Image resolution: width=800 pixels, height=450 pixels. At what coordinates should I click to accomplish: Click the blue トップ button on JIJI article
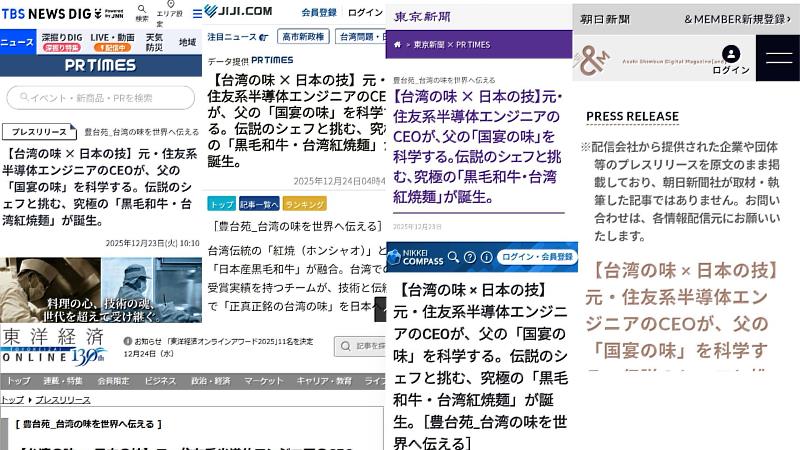pyautogui.click(x=221, y=204)
